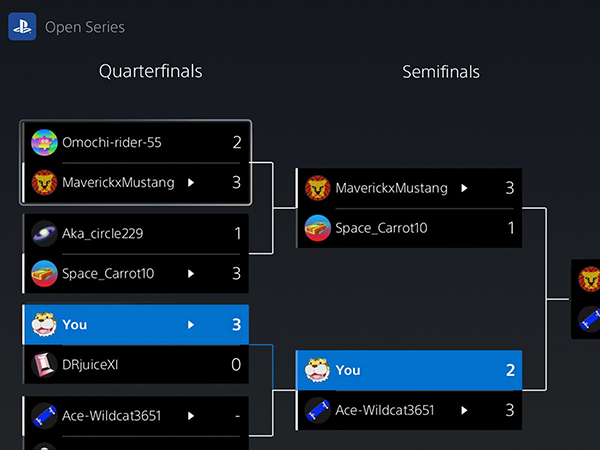This screenshot has width=600, height=450.
Task: Click the PlayStation logo icon
Action: (22, 26)
